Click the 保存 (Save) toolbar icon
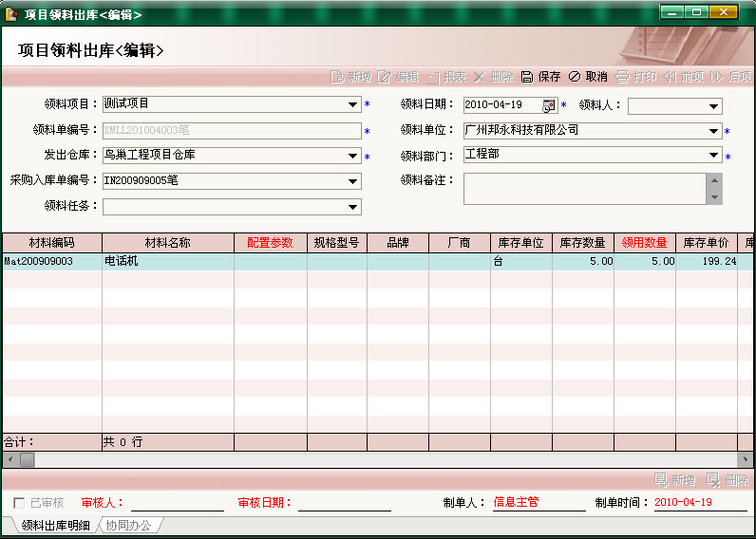 [526, 77]
